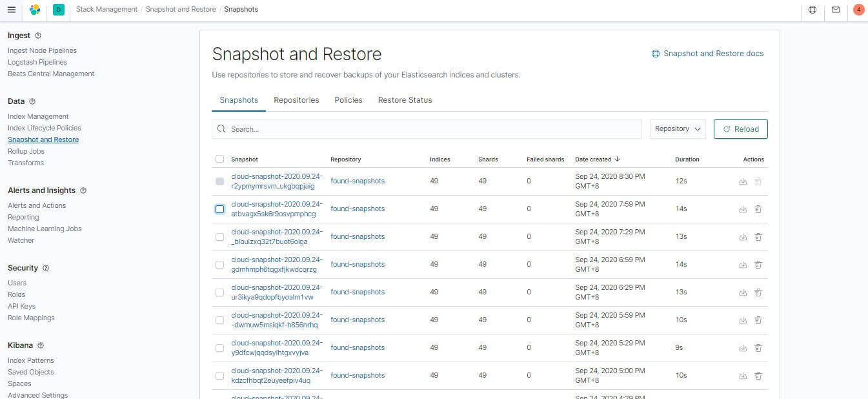This screenshot has width=868, height=399.
Task: Switch to the Repositories tab
Action: pos(296,100)
